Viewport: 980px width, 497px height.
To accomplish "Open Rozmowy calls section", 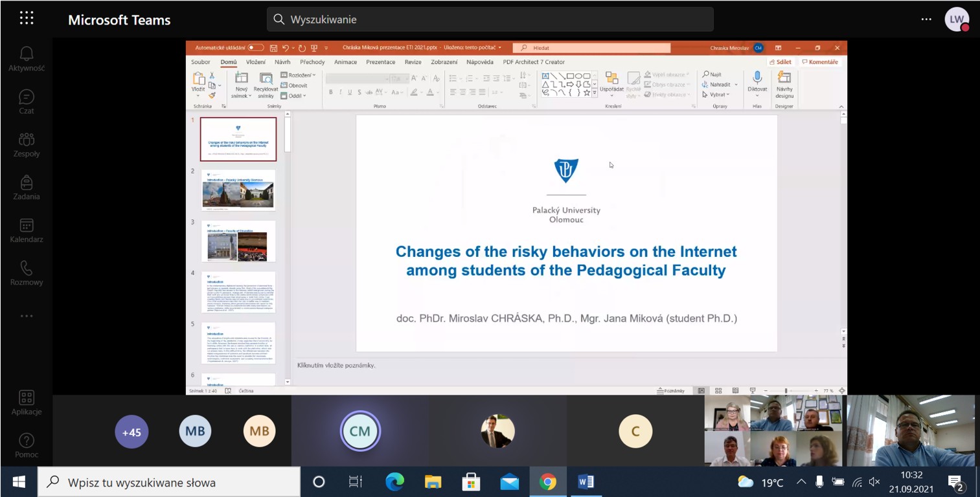I will pyautogui.click(x=27, y=273).
